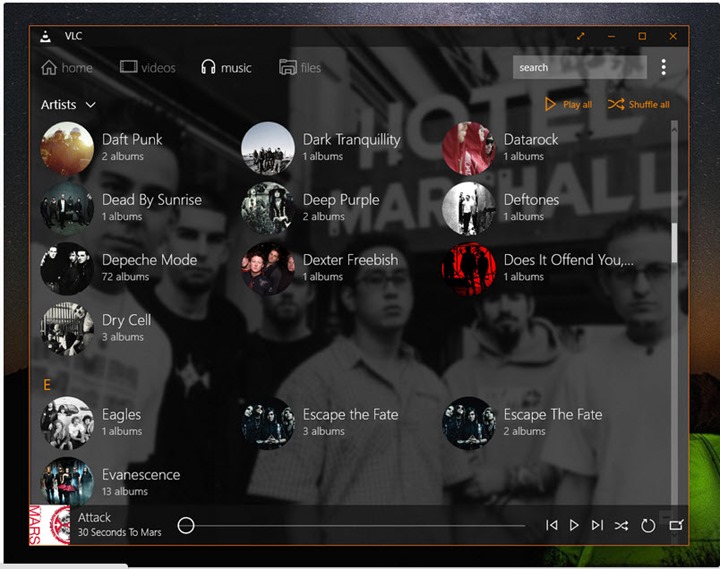Click the headphones music icon
Screen dimensions: 720x569
click(x=208, y=67)
